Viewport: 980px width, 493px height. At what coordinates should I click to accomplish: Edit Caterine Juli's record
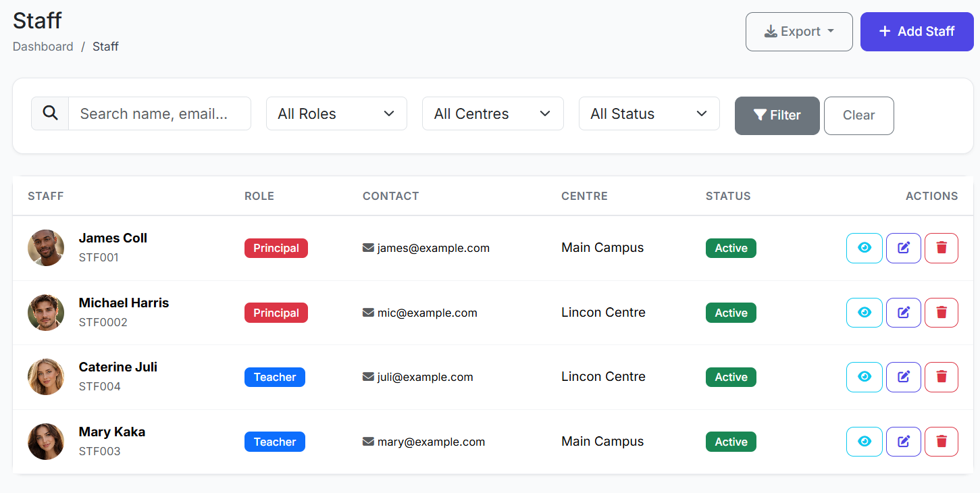tap(903, 377)
